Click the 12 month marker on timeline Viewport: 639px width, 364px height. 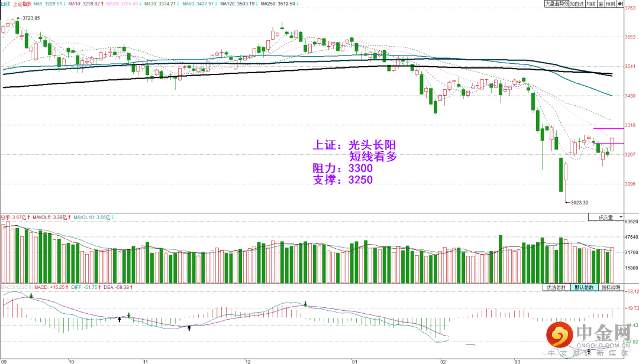pyautogui.click(x=248, y=362)
